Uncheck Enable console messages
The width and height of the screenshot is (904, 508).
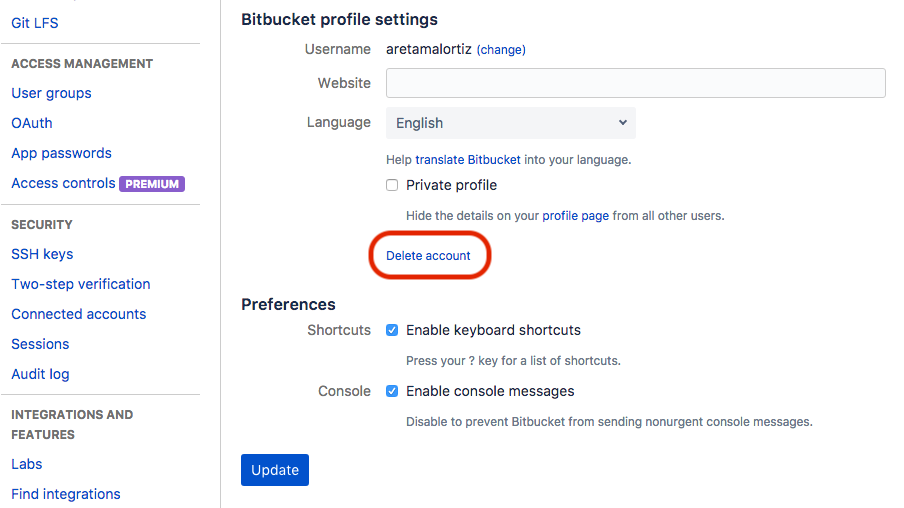click(x=392, y=391)
